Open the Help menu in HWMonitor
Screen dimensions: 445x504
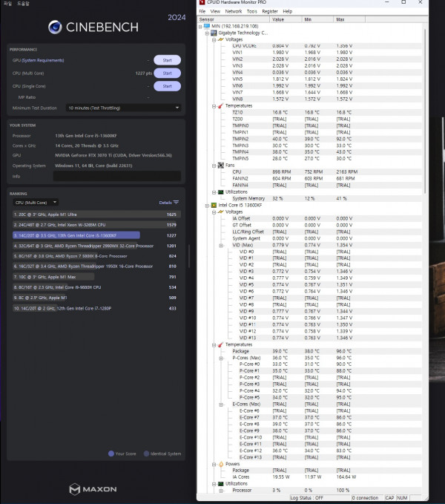click(287, 11)
